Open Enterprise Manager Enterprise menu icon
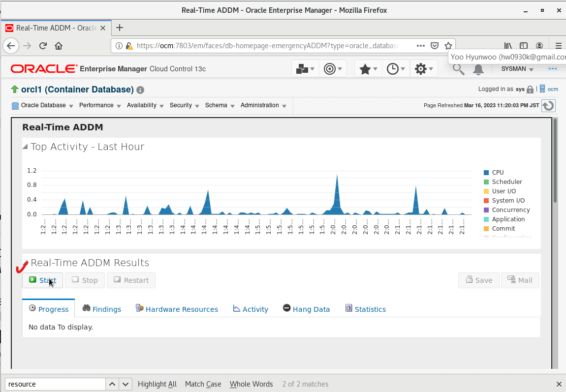Screen dimensions: 566x392 coord(305,68)
